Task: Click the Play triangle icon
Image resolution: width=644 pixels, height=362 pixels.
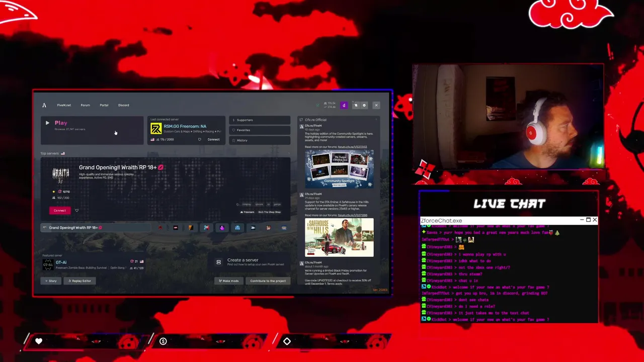Action: [x=47, y=123]
